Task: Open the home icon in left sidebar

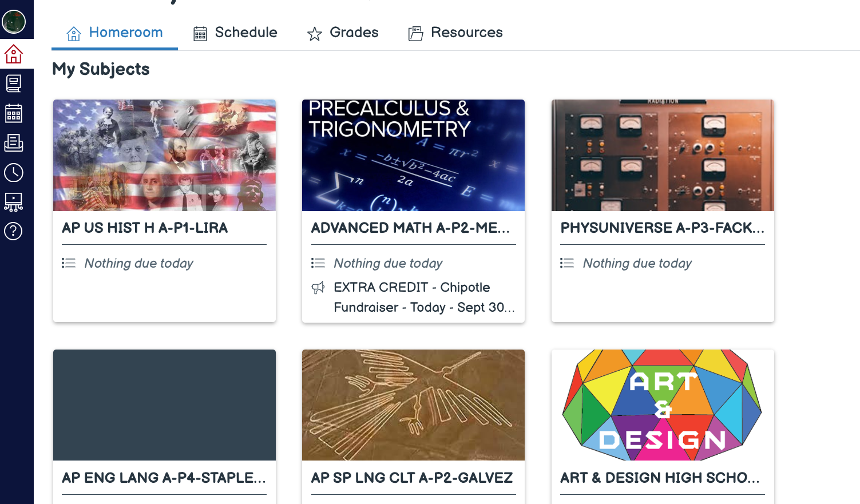Action: (14, 54)
